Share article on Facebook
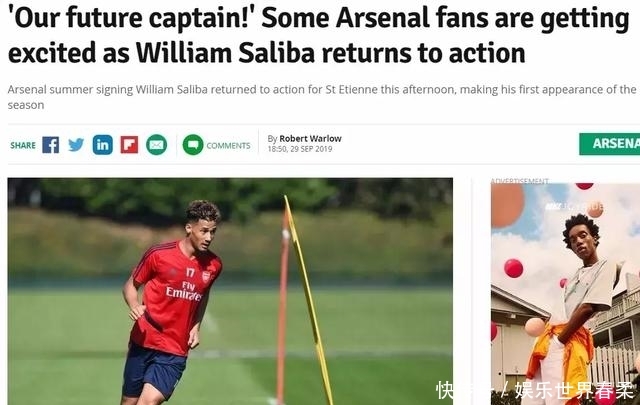 click(51, 145)
